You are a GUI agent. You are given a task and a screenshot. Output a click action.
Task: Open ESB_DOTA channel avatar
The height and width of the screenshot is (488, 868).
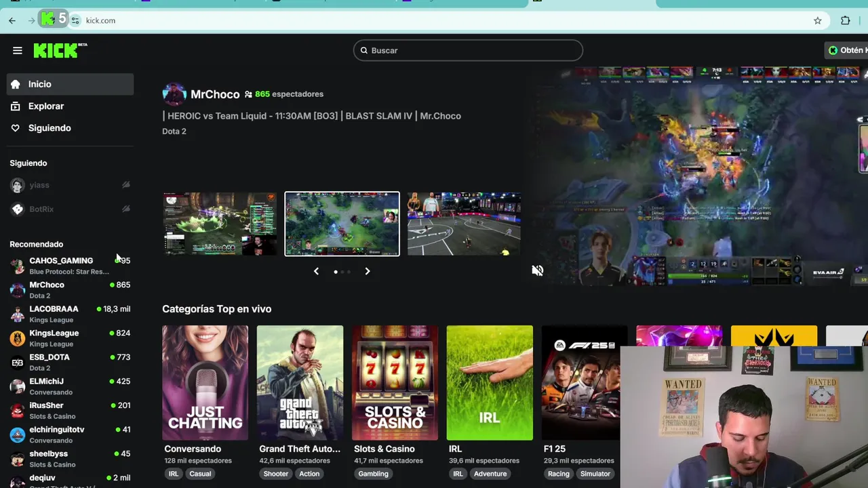tap(18, 362)
